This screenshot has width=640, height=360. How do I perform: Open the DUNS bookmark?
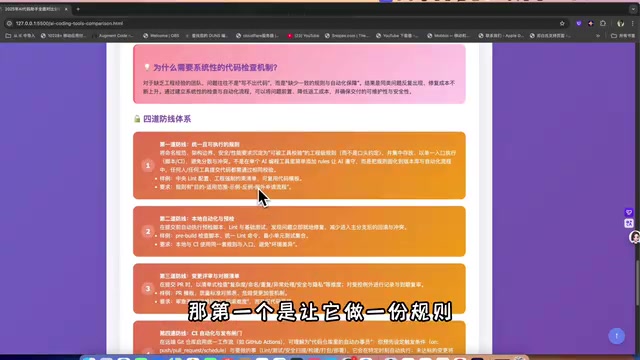click(207, 36)
